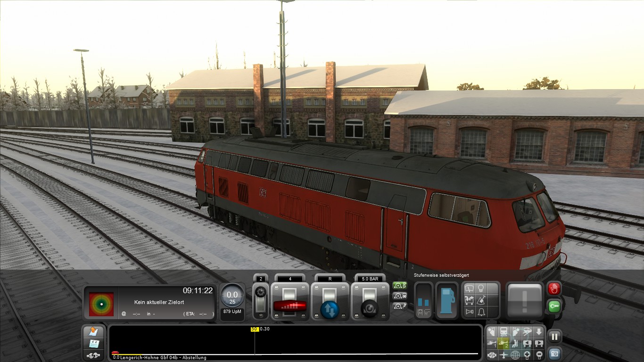Click the black train brake lever handle
The image size is (644, 362).
(370, 308)
